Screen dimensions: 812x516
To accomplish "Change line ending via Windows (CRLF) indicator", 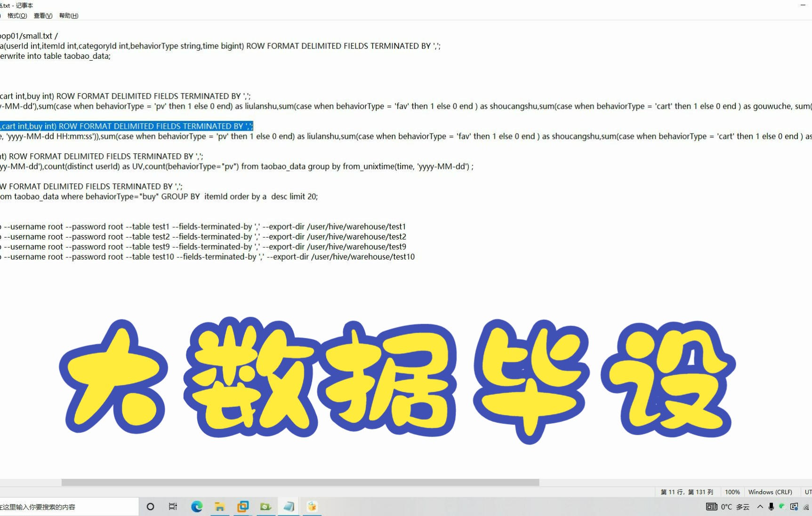I will pos(770,492).
